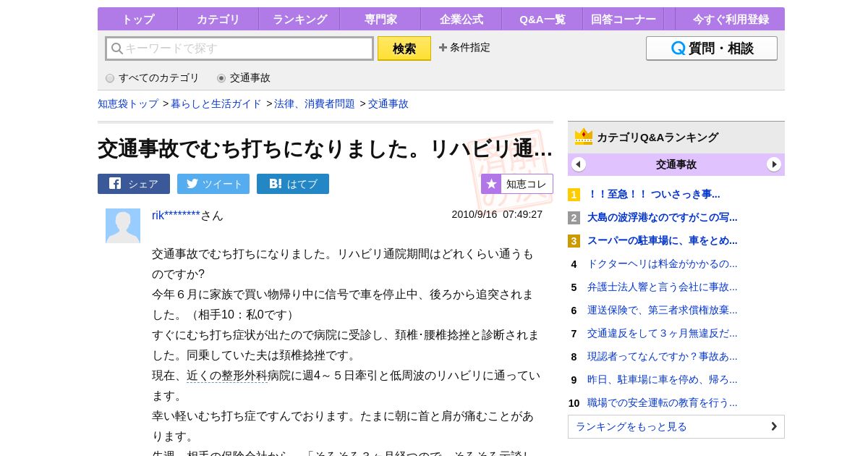Select the すべてのカテゴリ radio button
The width and height of the screenshot is (868, 456).
click(110, 78)
